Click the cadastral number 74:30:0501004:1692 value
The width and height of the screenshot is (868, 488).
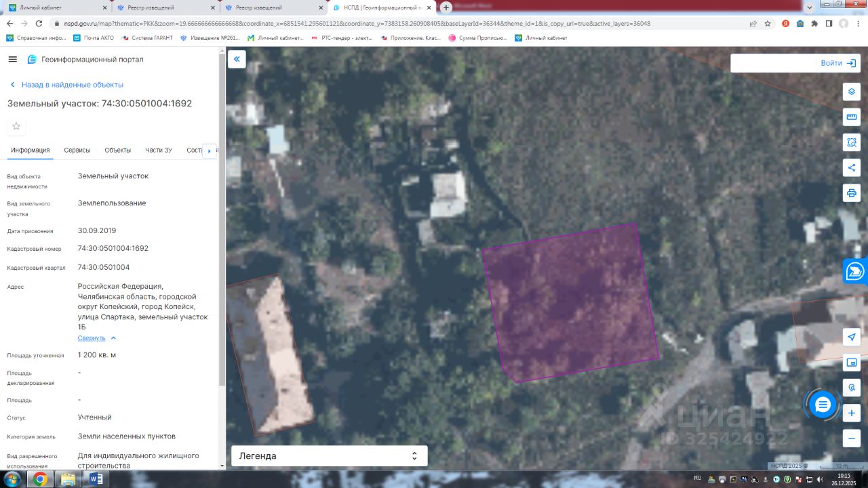[x=113, y=249]
